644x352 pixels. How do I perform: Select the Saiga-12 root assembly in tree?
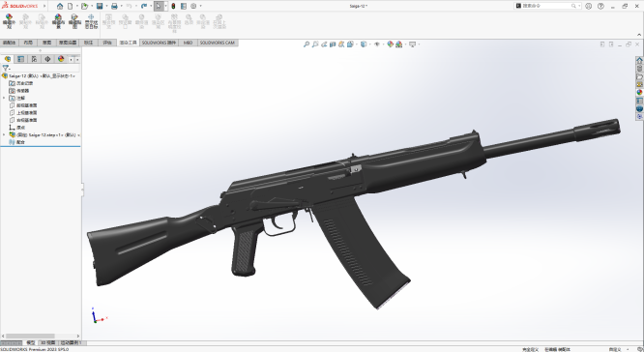[39, 76]
